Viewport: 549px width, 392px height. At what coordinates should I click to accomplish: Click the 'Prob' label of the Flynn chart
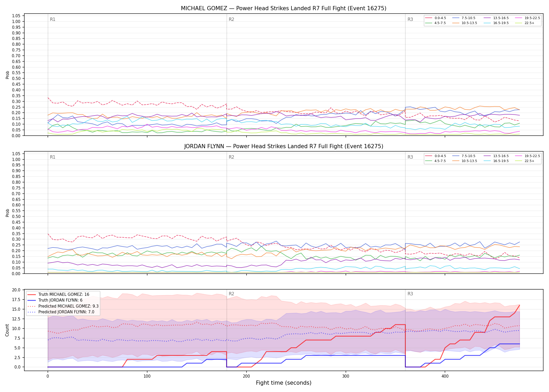(x=7, y=213)
